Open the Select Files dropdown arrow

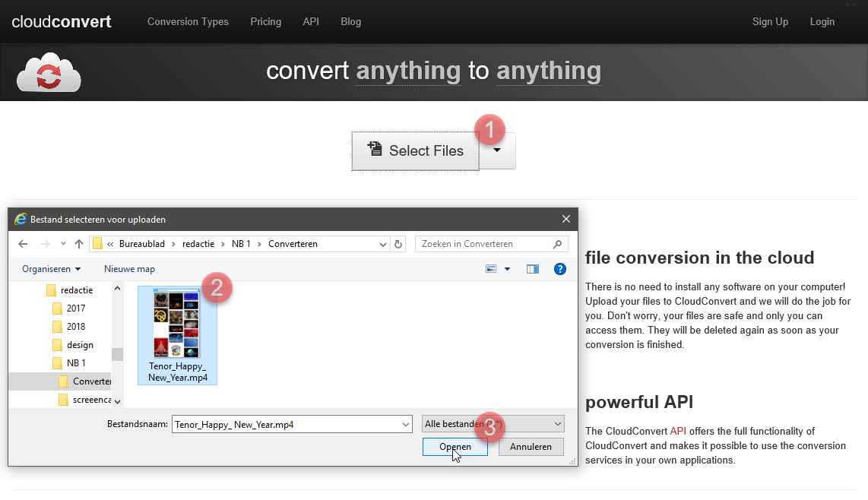click(497, 150)
